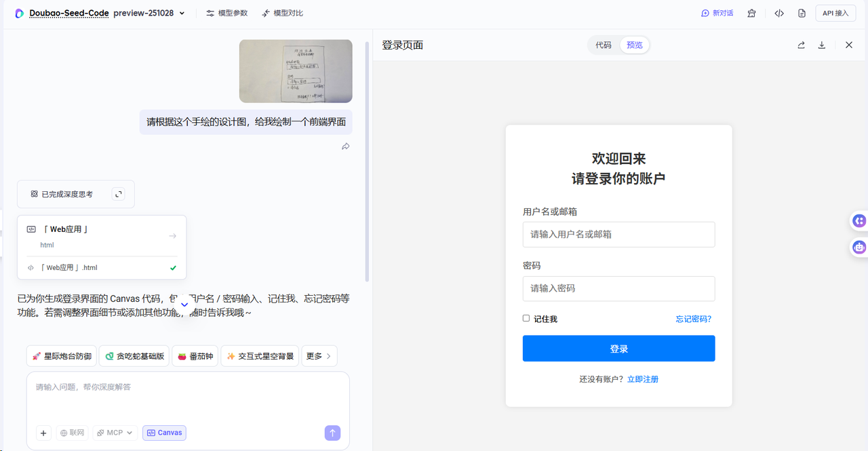Viewport: 868px width, 451px height.
Task: Expand the 已完成深度思考 thinking panel
Action: (x=118, y=194)
